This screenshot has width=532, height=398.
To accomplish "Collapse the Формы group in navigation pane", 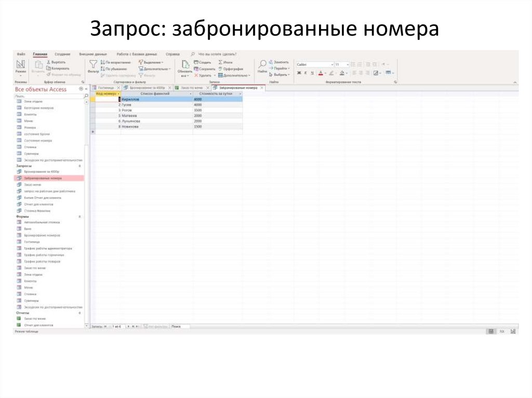I will 79,216.
